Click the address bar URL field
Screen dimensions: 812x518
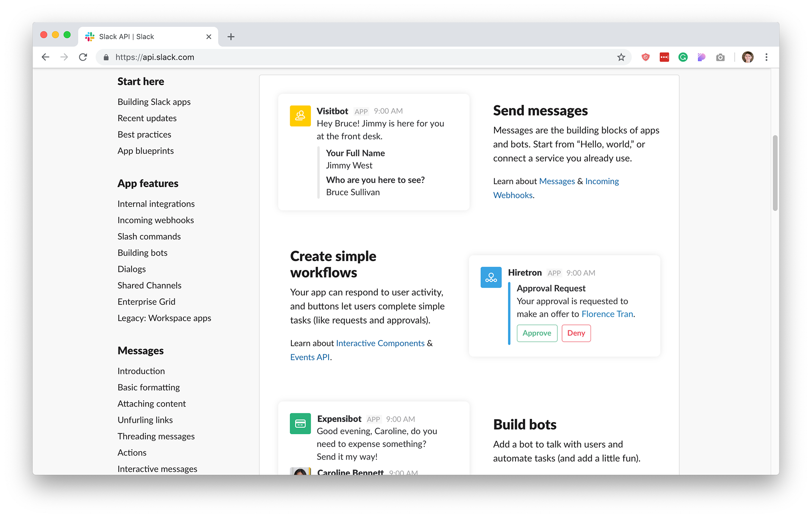(364, 57)
